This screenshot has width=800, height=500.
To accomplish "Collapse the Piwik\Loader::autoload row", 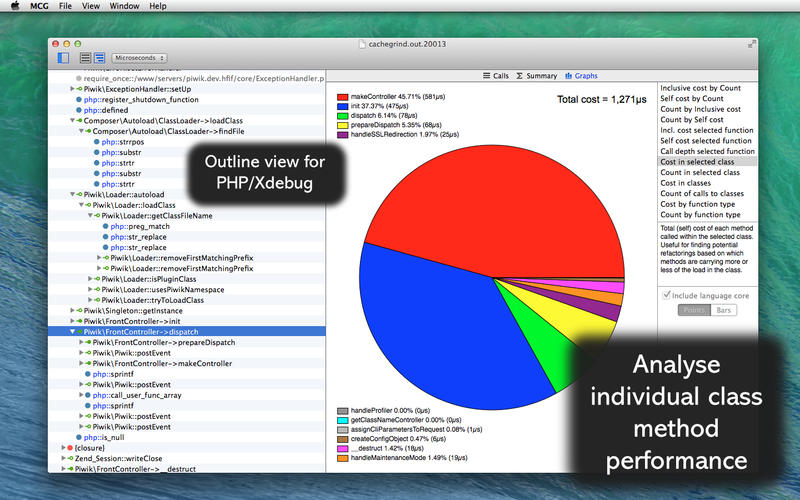I will (72, 194).
